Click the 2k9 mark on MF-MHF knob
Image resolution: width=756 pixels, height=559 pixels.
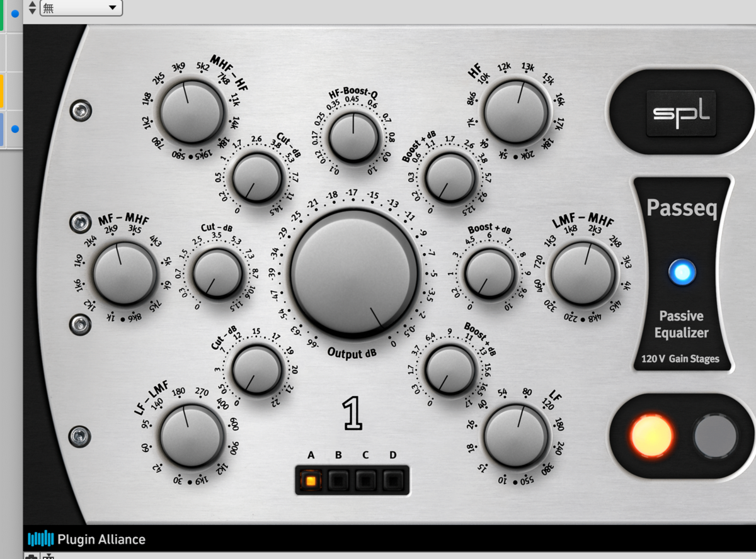(x=110, y=230)
